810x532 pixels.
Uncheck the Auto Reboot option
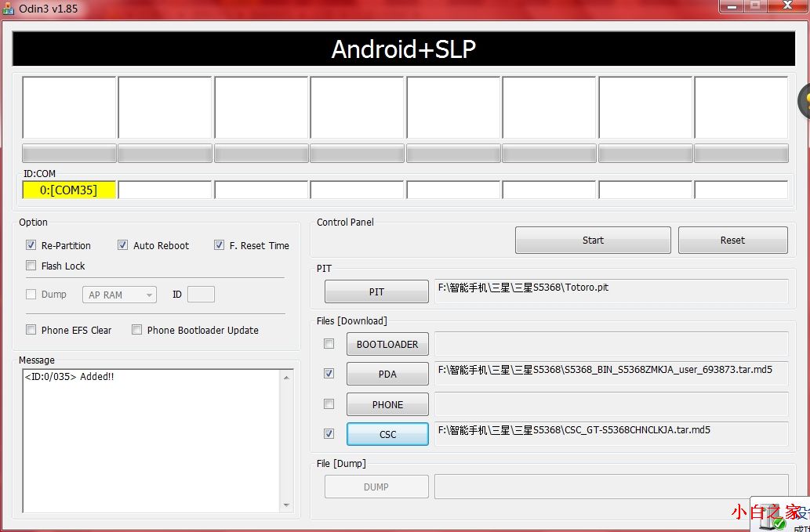(122, 245)
